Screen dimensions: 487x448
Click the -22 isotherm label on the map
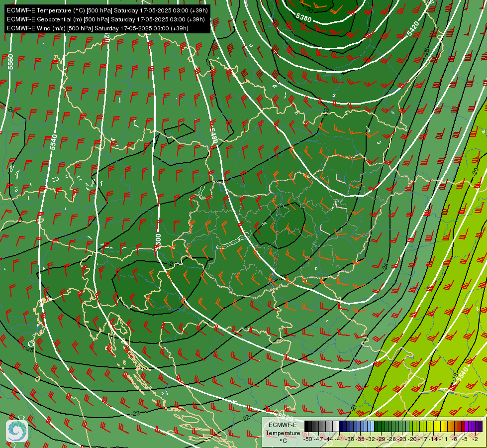tap(246, 418)
